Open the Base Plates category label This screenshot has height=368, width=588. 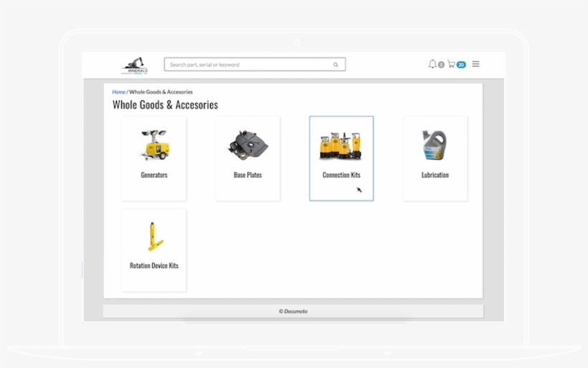coord(247,175)
